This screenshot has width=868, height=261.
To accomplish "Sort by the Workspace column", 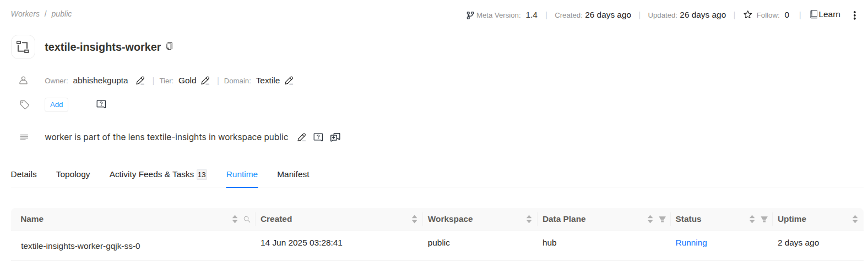I will 529,219.
